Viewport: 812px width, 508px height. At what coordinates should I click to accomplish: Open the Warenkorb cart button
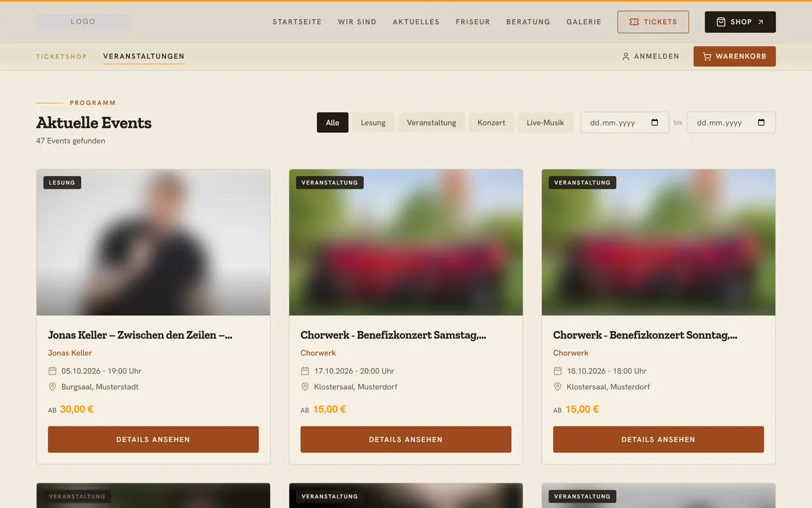tap(735, 57)
